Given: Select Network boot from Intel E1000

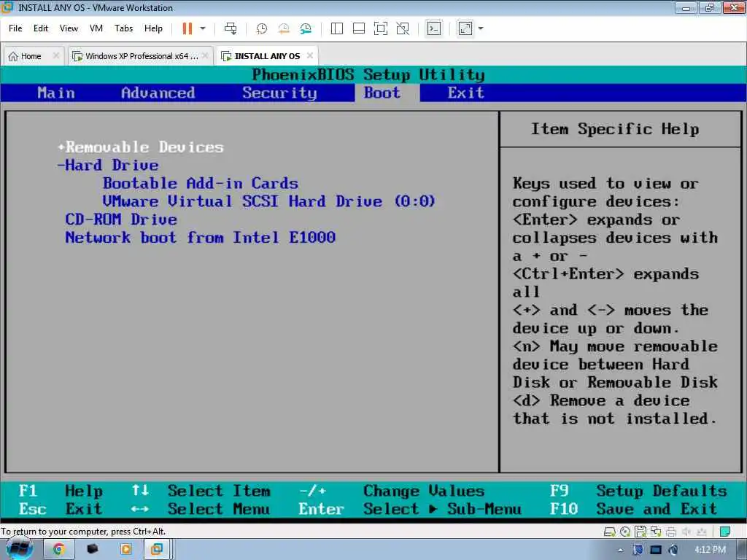Looking at the screenshot, I should 201,238.
